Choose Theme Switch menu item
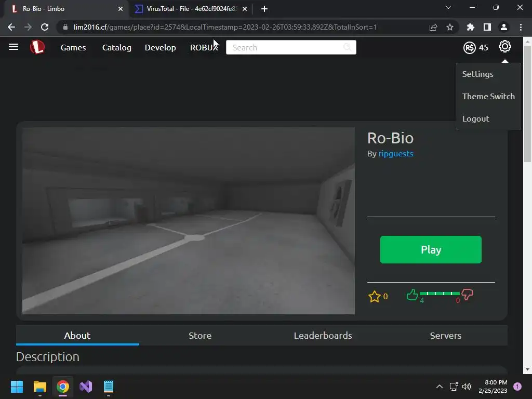Viewport: 532px width, 399px height. (x=488, y=96)
